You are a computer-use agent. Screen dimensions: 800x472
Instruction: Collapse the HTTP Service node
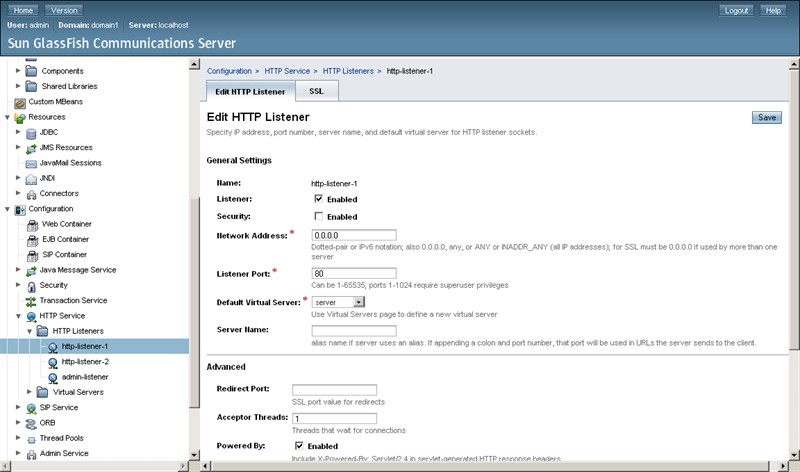[x=18, y=316]
